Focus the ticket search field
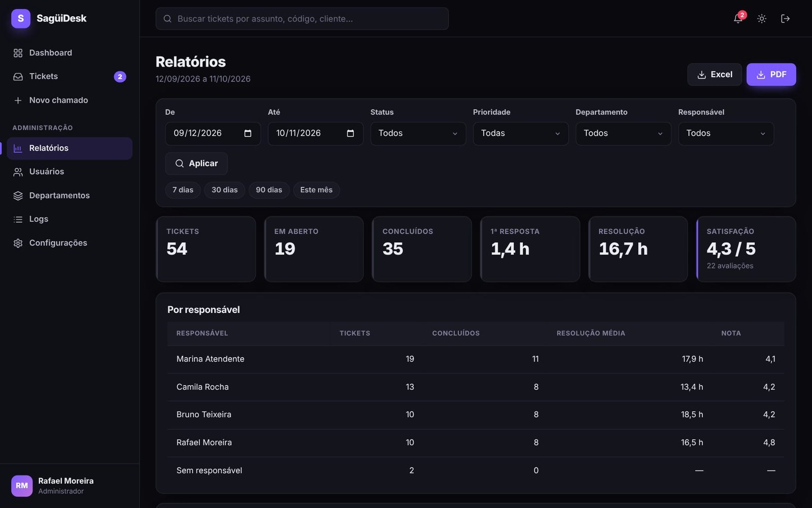Screen dimensions: 812x508 302,19
